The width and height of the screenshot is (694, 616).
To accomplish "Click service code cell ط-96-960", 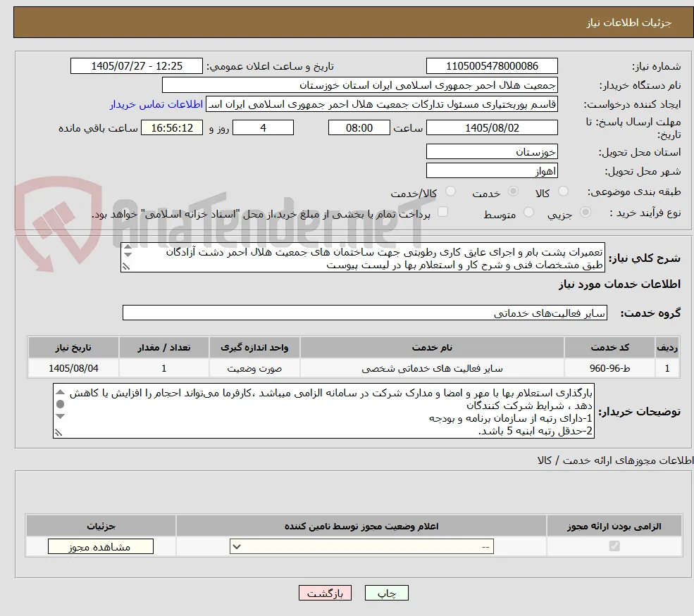I will 609,368.
